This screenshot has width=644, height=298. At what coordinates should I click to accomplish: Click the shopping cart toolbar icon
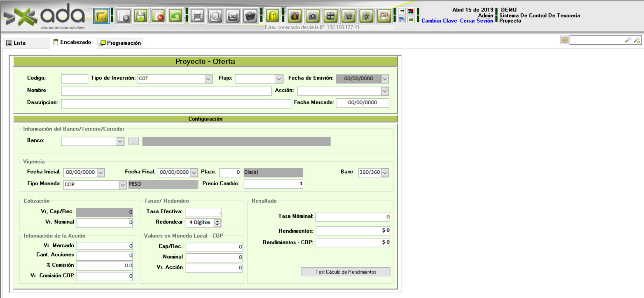(348, 16)
